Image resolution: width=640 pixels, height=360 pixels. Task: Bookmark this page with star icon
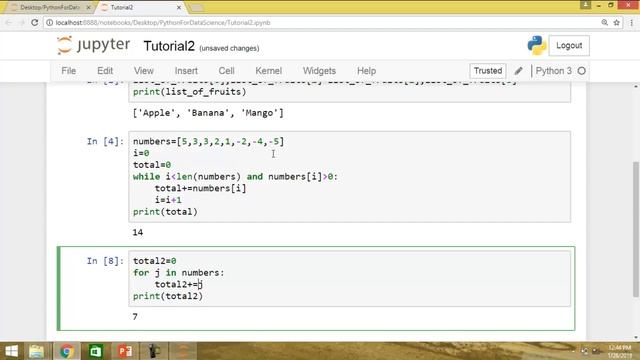[616, 23]
